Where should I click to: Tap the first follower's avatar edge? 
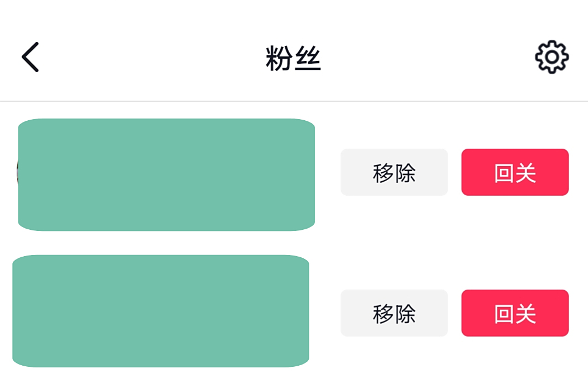17,172
